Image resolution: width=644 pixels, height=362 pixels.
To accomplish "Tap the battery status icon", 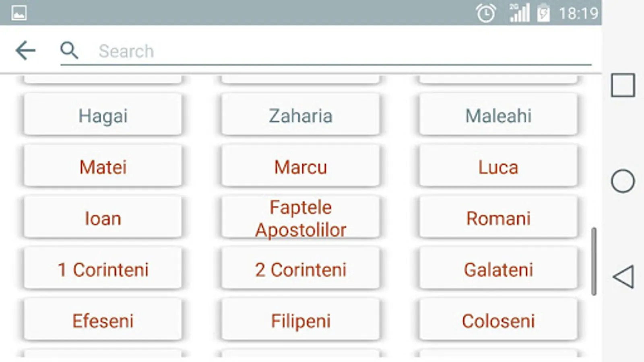I will click(543, 13).
